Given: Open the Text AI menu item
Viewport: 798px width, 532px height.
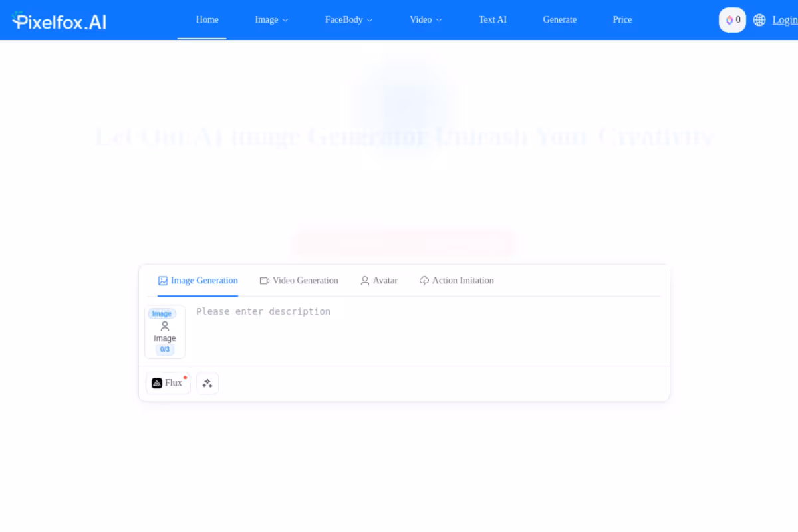Looking at the screenshot, I should pyautogui.click(x=493, y=20).
